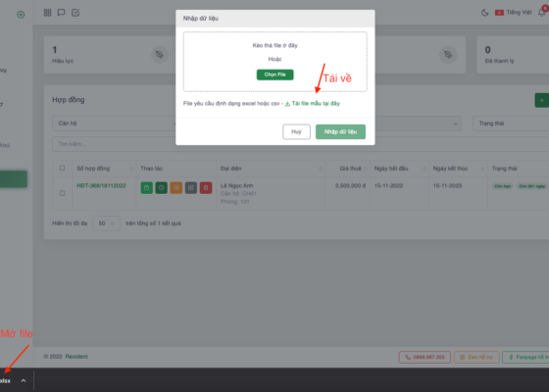Click the Huỷ cancel button
Viewport: 549px width, 392px height.
(296, 131)
